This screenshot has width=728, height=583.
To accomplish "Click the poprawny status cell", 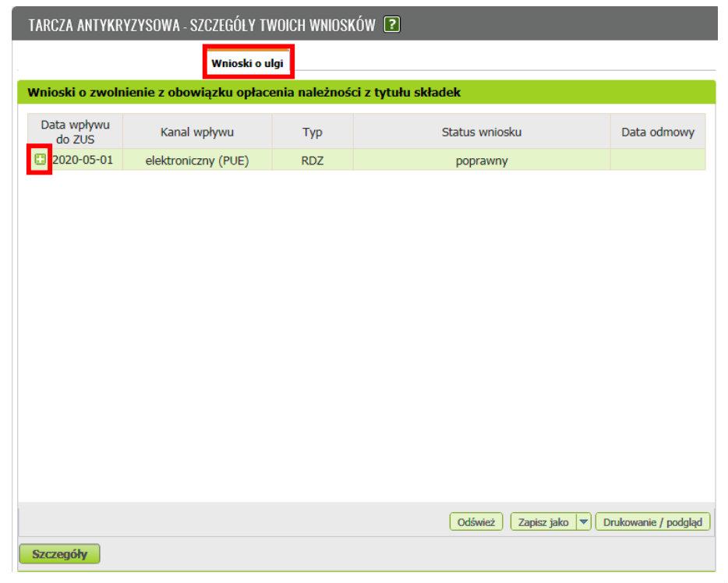I will (x=481, y=161).
